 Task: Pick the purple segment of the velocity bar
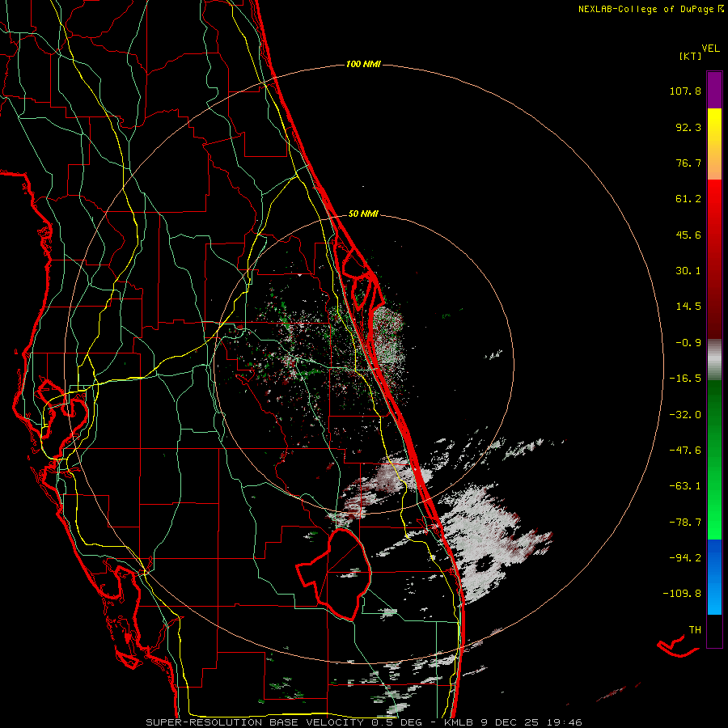[714, 90]
